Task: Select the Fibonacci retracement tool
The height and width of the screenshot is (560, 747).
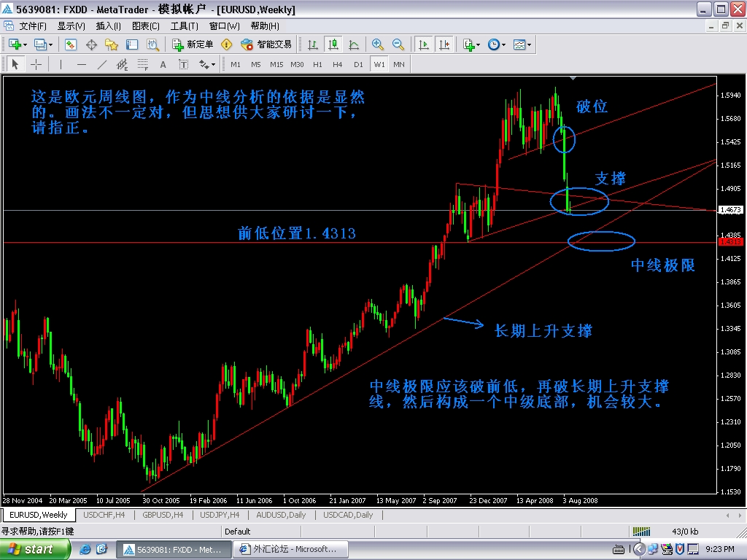Action: click(142, 64)
